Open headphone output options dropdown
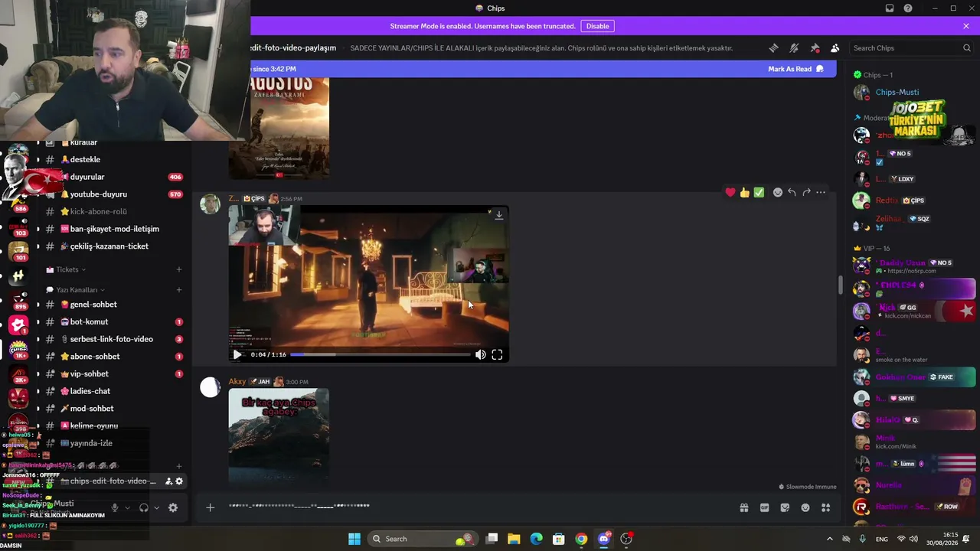The height and width of the screenshot is (551, 980). point(156,507)
